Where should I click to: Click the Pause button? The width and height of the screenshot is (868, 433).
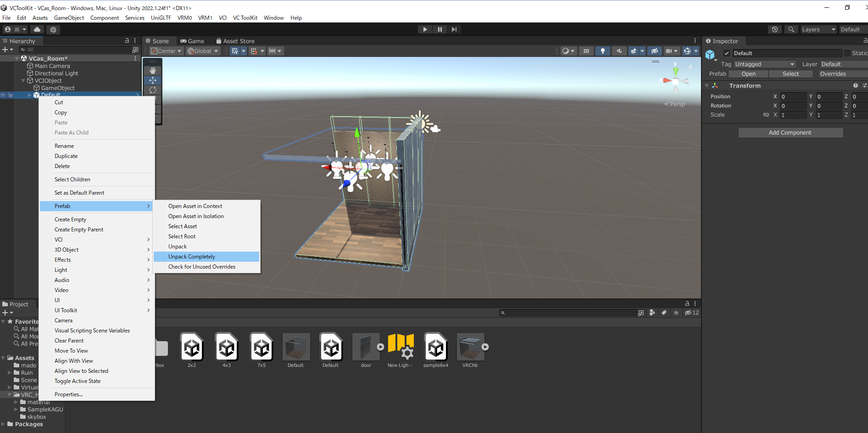(x=440, y=29)
